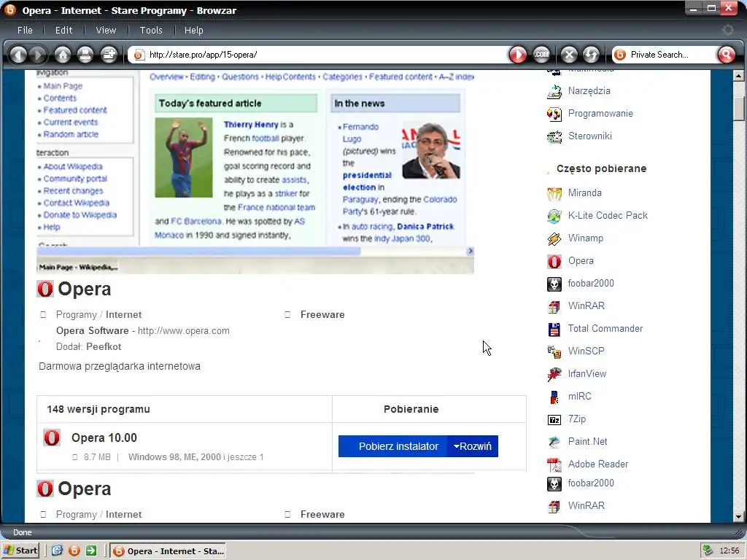Click the Paint.Net icon
This screenshot has height=560, width=747.
click(x=554, y=442)
